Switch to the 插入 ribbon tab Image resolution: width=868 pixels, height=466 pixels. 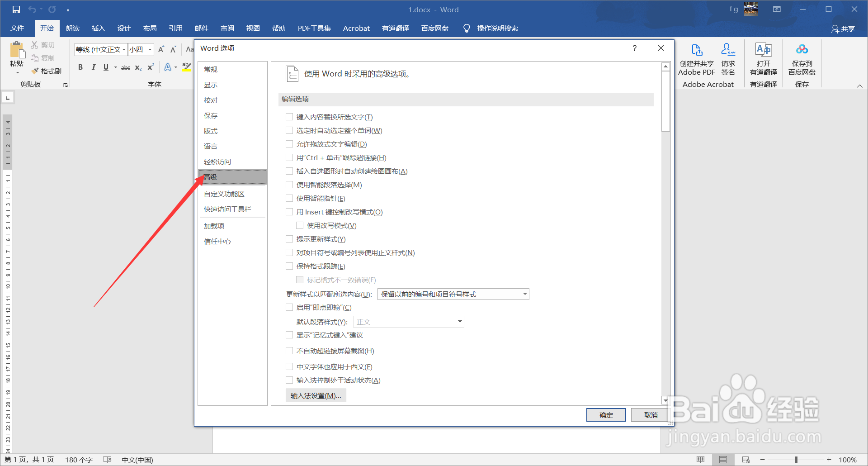(98, 28)
